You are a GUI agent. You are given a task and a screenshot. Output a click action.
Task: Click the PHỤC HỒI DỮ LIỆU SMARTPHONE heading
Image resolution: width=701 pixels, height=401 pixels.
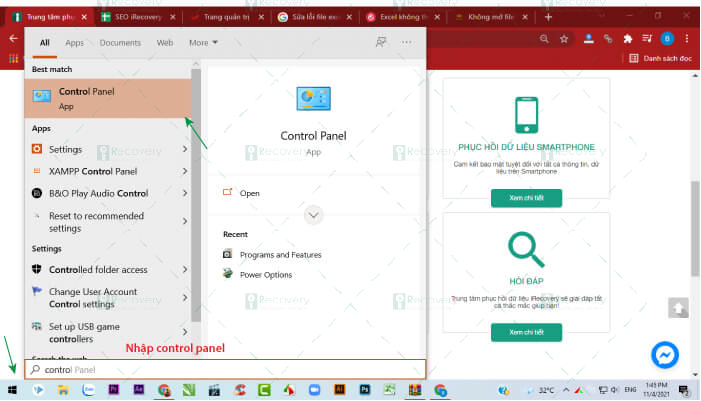526,147
